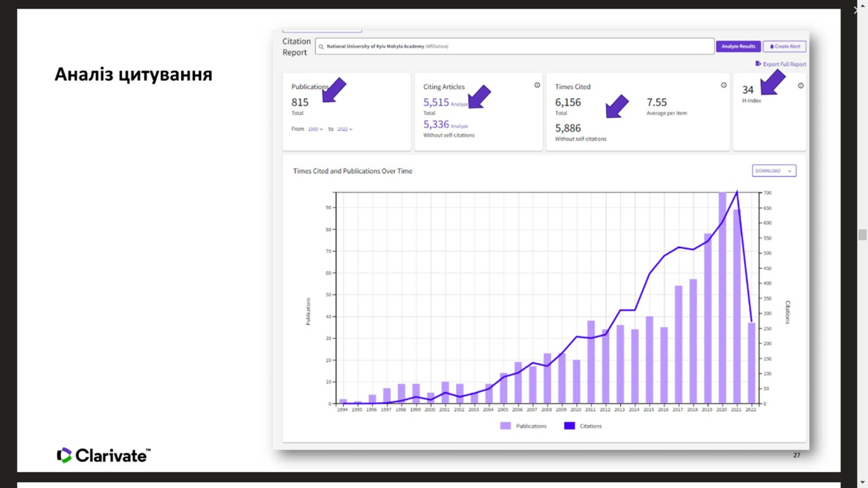Click the Export Full Report icon
The height and width of the screenshot is (488, 868).
pyautogui.click(x=758, y=64)
